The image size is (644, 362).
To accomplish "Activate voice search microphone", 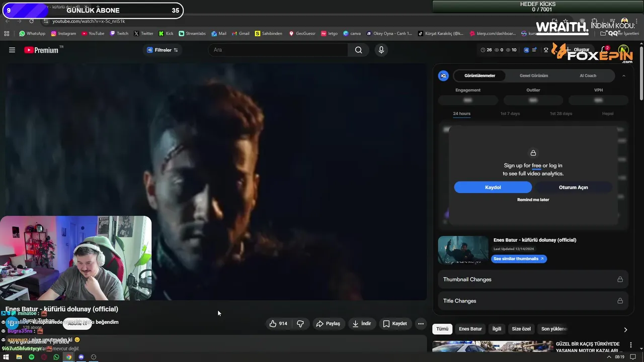I will click(381, 50).
